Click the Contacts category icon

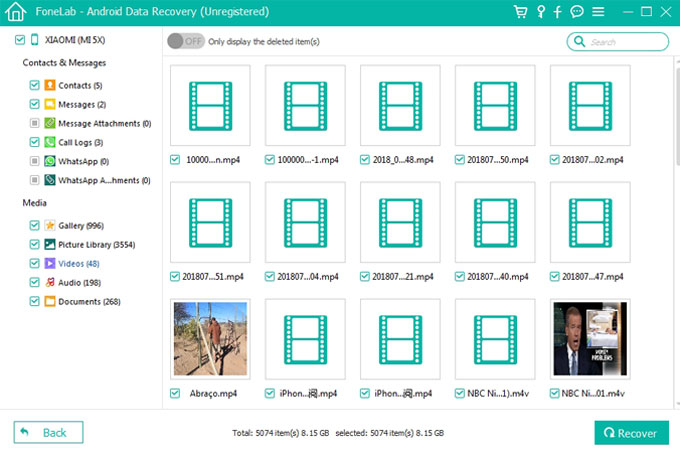click(x=50, y=85)
